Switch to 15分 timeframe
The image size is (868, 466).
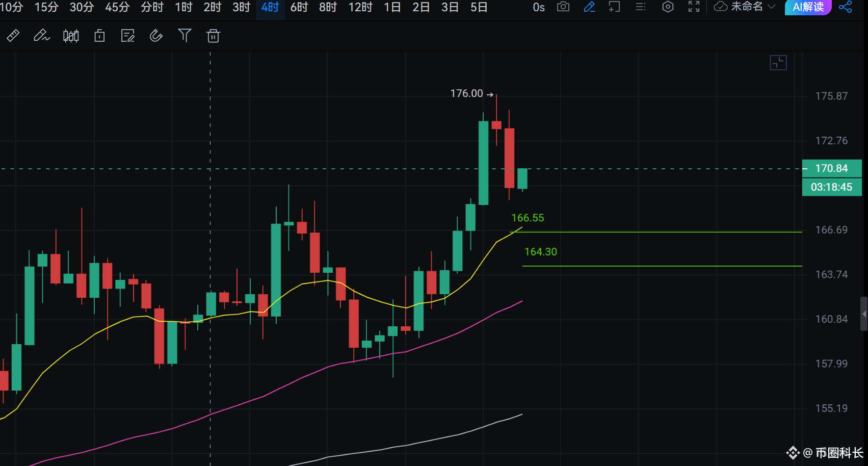tap(46, 7)
